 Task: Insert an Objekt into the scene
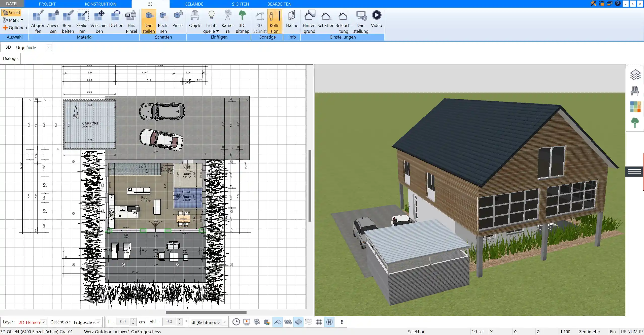pyautogui.click(x=195, y=19)
